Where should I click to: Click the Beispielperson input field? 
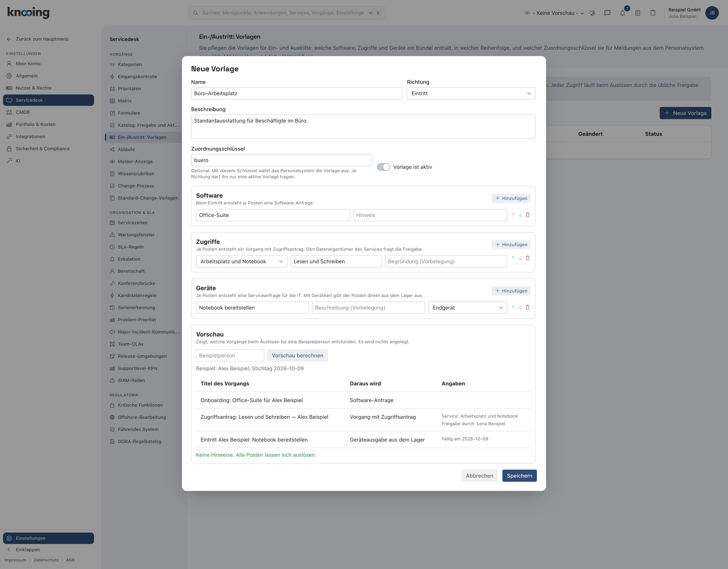[x=230, y=356]
